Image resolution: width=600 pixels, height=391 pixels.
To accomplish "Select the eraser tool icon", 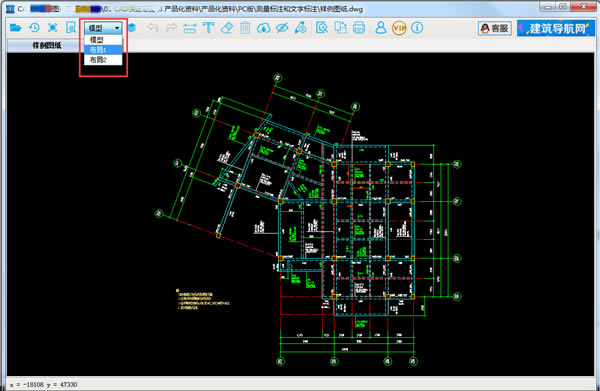I will click(227, 28).
